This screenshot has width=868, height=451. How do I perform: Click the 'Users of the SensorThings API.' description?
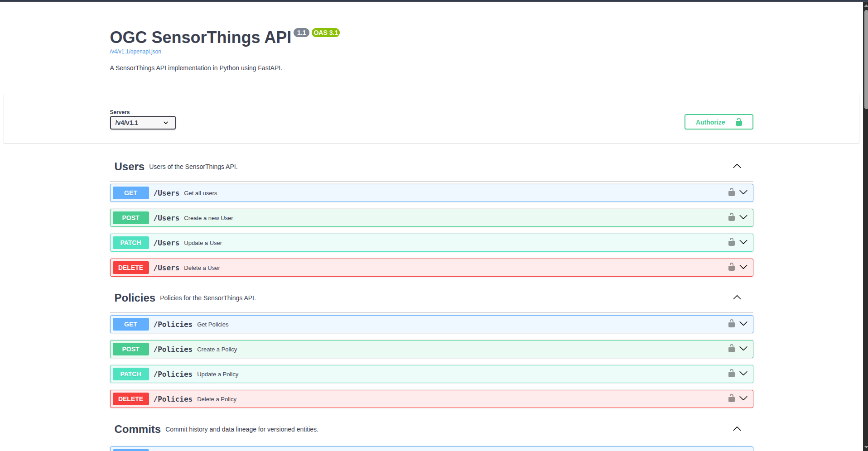coord(193,167)
